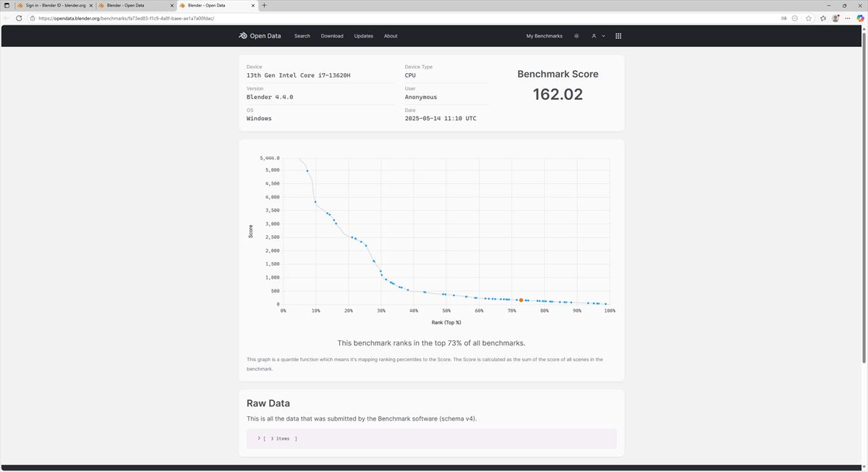
Task: Select the benchmark score 162.02
Action: click(x=558, y=94)
